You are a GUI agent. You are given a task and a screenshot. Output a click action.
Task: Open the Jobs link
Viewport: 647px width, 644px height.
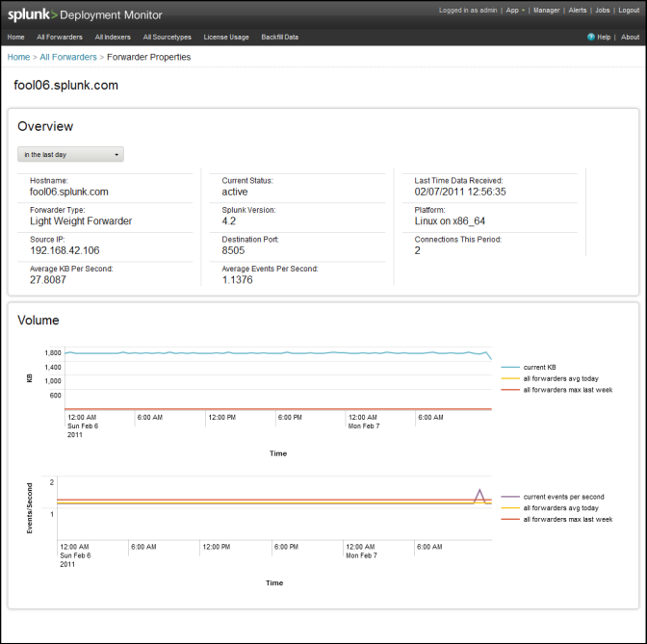(x=603, y=11)
